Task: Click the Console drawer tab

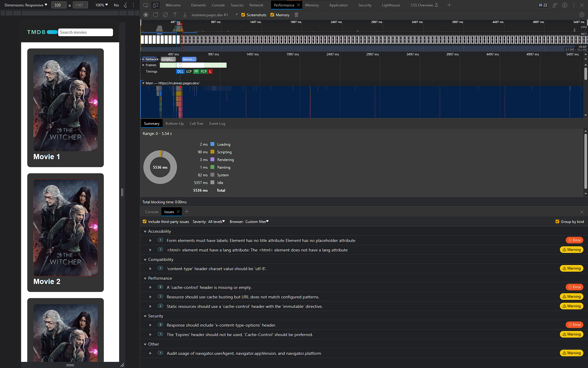Action: 152,212
